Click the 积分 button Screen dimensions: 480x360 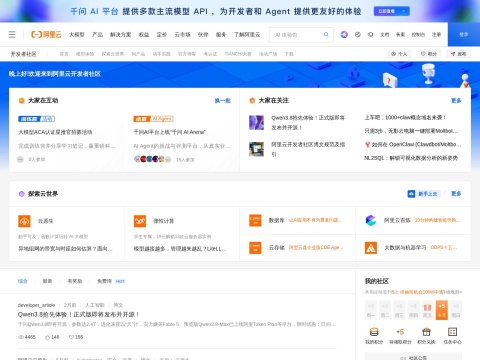[429, 54]
